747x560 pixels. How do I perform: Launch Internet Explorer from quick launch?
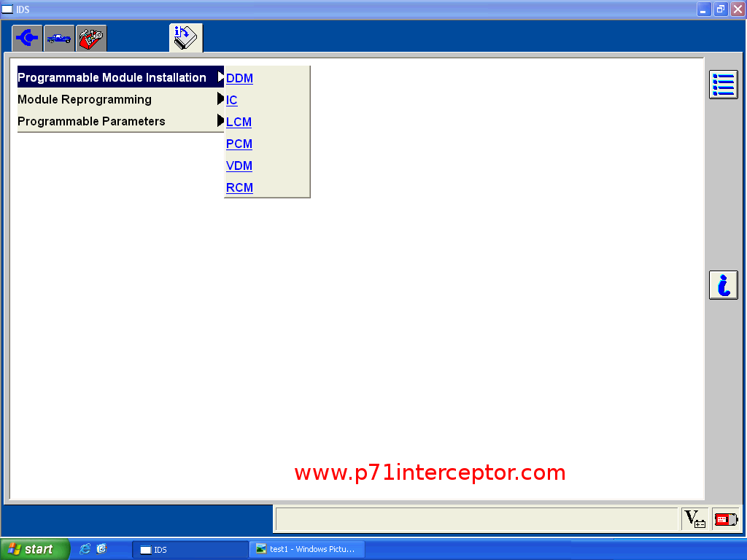(x=85, y=549)
